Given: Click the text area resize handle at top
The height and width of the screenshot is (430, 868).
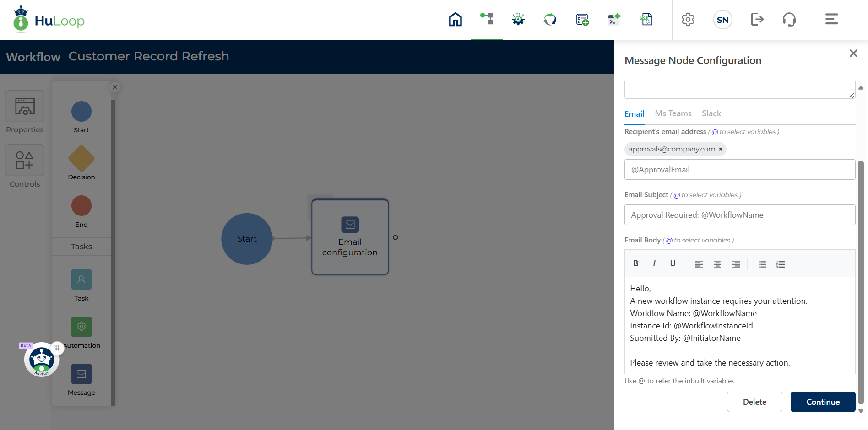Looking at the screenshot, I should [852, 95].
